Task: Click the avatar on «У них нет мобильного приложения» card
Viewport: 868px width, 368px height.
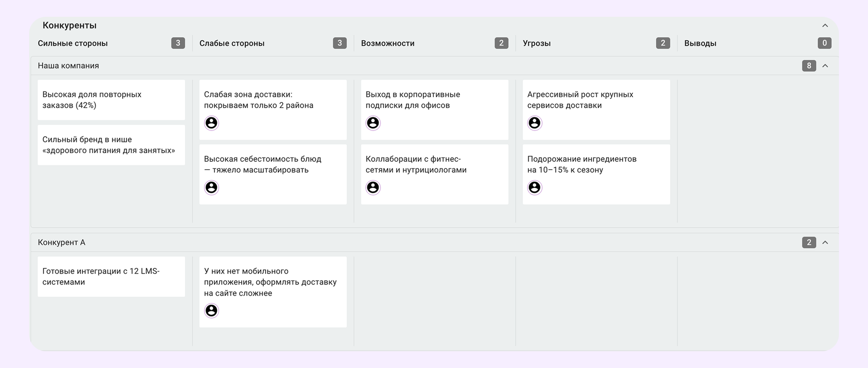Action: point(211,311)
